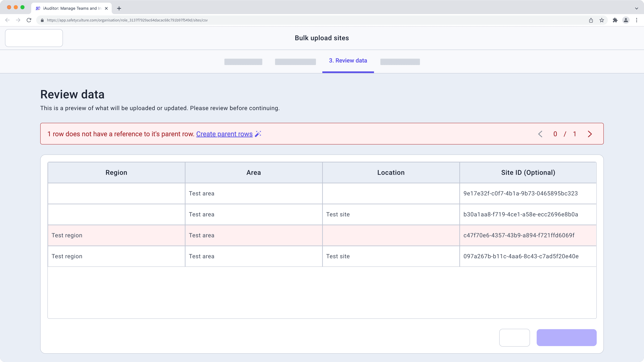Reload the page with browser refresh icon
The image size is (644, 362).
tap(29, 20)
